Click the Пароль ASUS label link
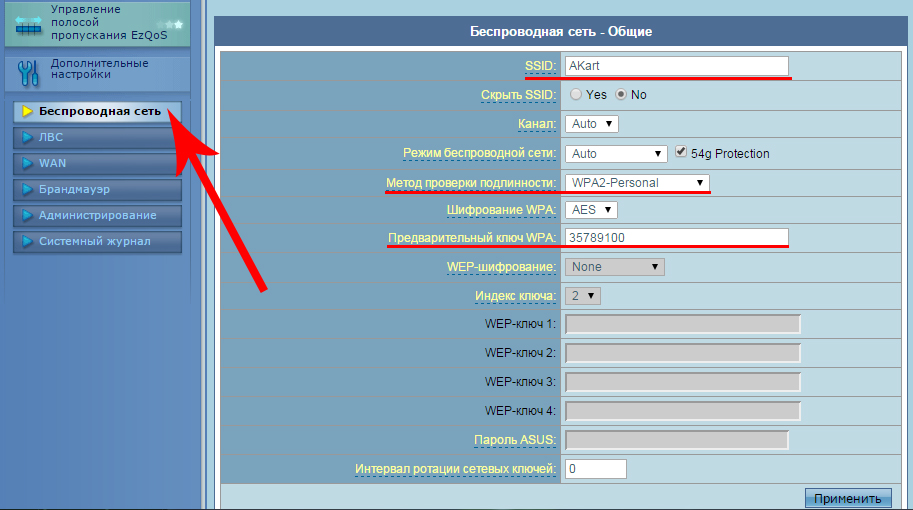Viewport: 913px width, 510px height. point(515,440)
